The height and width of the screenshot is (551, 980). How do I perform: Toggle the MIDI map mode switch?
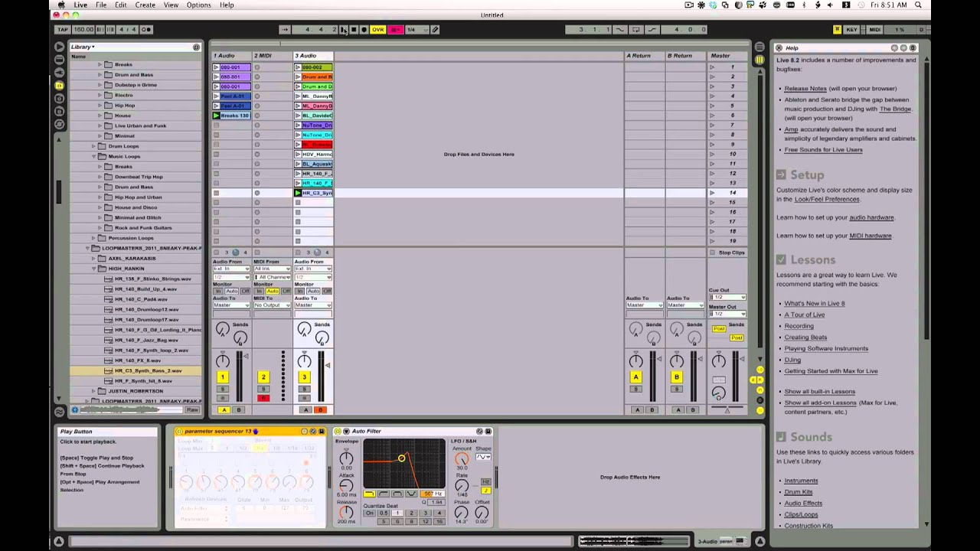[874, 30]
